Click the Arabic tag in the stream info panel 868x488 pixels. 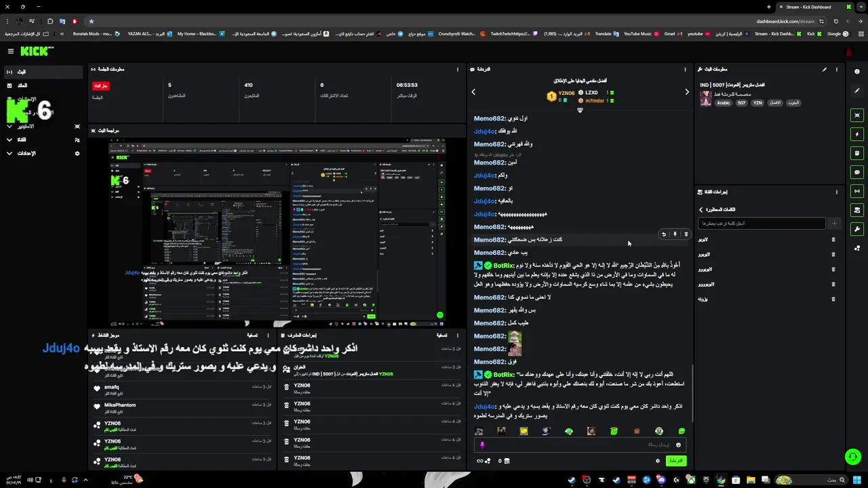click(x=724, y=103)
